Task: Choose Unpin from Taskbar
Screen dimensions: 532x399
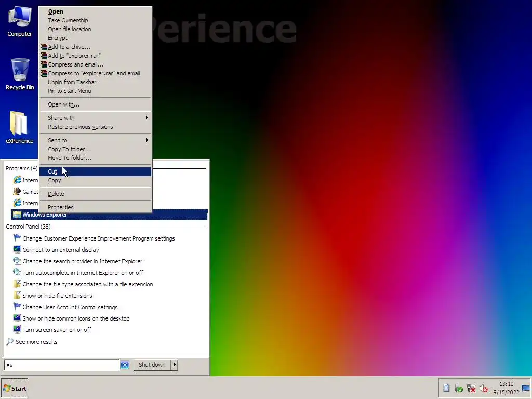Action: 96,82
